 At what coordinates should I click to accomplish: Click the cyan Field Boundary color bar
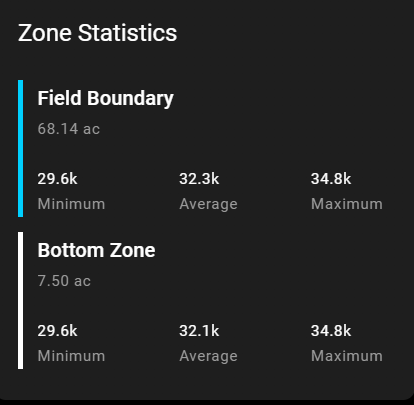20,148
